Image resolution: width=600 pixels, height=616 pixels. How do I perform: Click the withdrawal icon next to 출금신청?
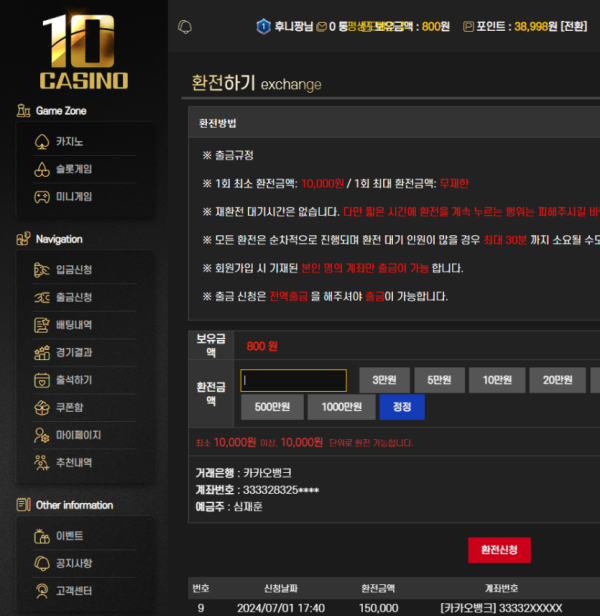[x=42, y=297]
